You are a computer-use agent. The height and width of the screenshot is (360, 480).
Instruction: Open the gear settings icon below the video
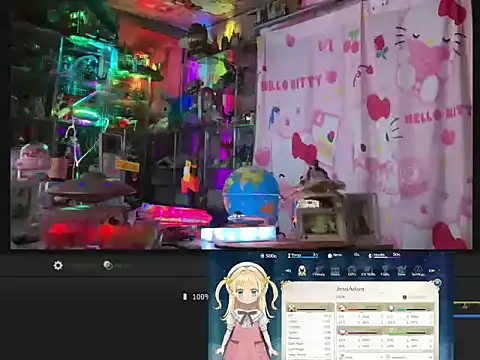58,266
